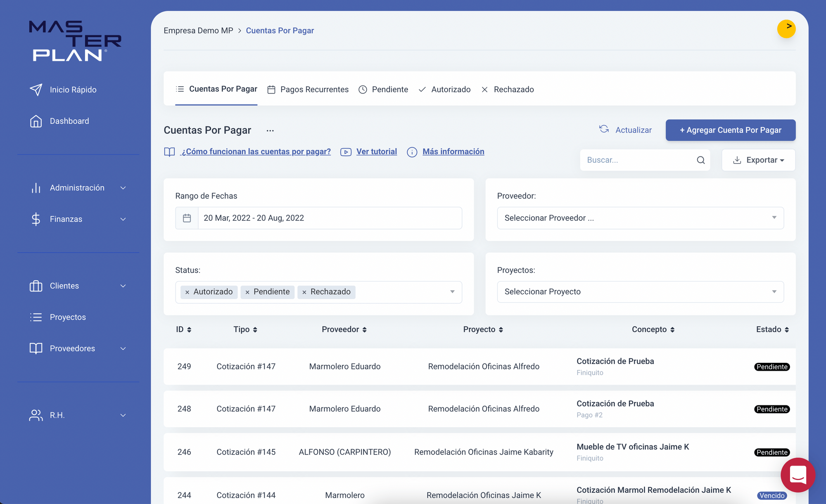The width and height of the screenshot is (826, 504).
Task: Click the play icon beside Ver tutorial
Action: pyautogui.click(x=346, y=152)
